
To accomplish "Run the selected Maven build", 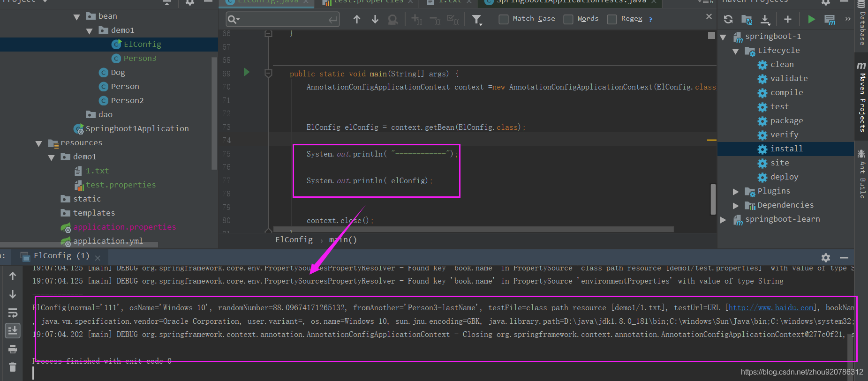I will coord(811,19).
